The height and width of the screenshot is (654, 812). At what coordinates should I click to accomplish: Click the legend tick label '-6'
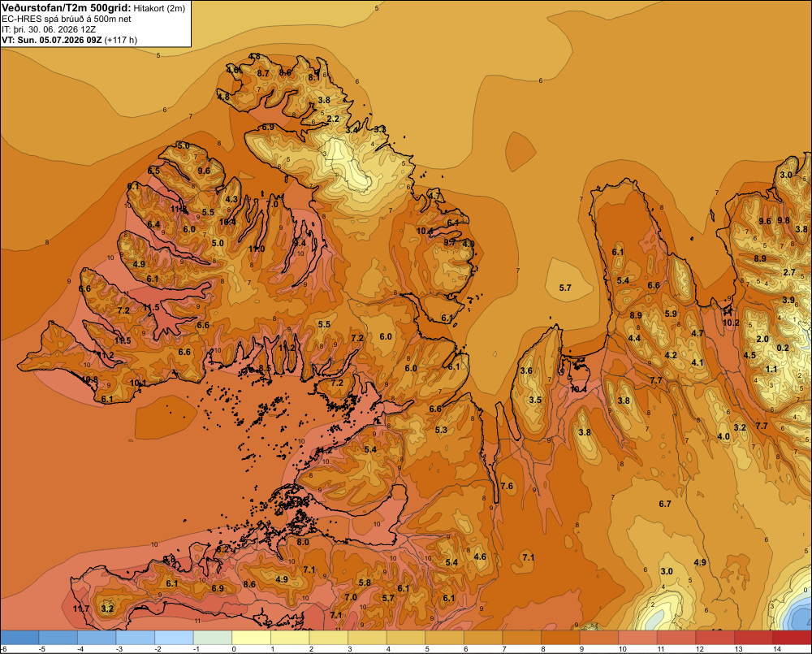(3, 649)
